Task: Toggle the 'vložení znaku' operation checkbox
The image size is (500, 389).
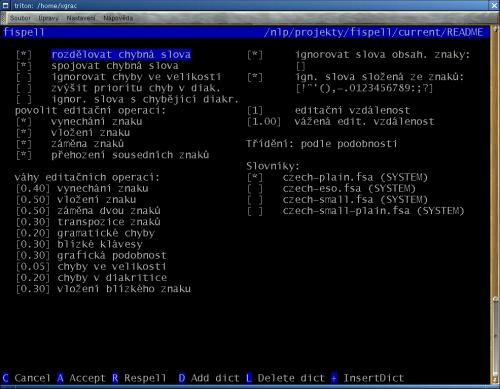Action: coord(24,133)
